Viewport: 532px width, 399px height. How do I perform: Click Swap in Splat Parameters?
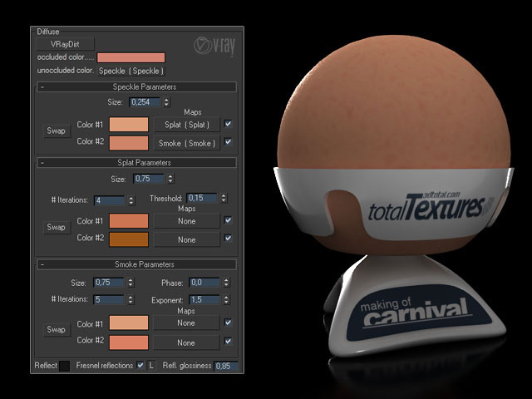click(x=57, y=227)
